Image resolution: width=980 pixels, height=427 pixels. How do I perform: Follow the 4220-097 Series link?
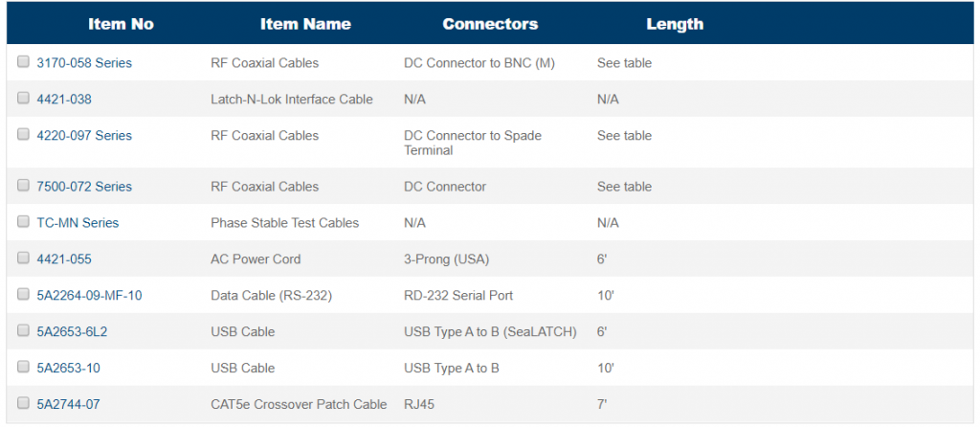point(84,136)
